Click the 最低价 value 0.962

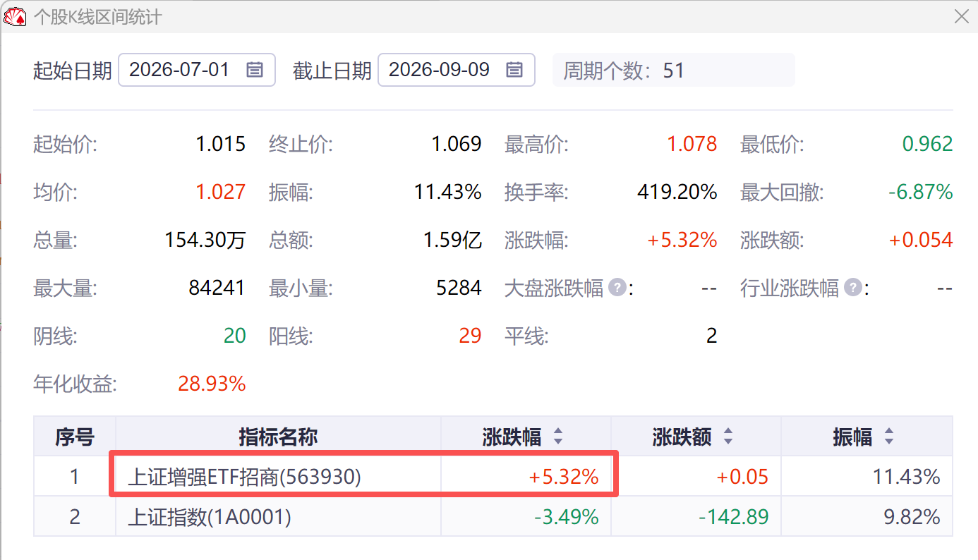(928, 145)
